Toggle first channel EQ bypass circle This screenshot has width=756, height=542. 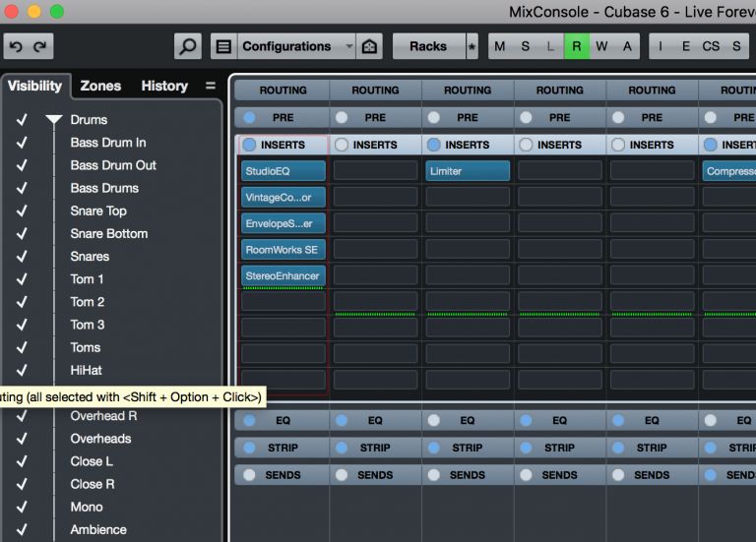(x=249, y=420)
